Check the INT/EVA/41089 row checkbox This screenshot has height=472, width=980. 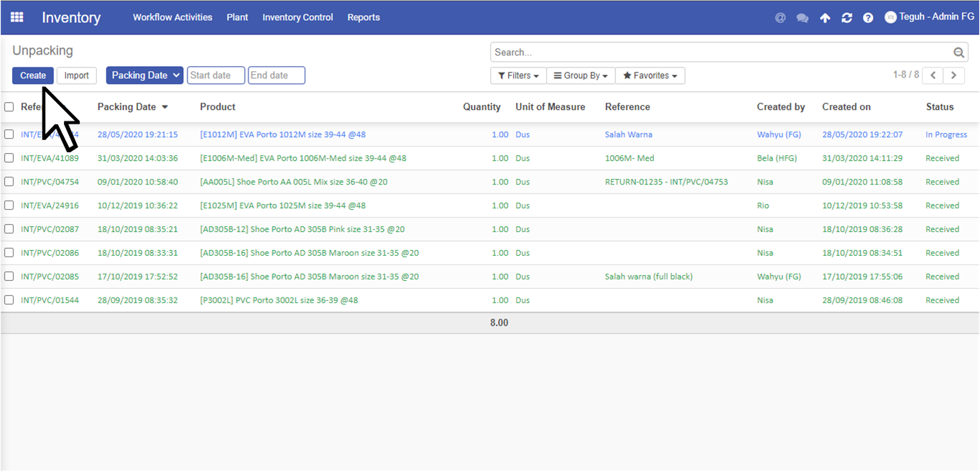point(9,158)
